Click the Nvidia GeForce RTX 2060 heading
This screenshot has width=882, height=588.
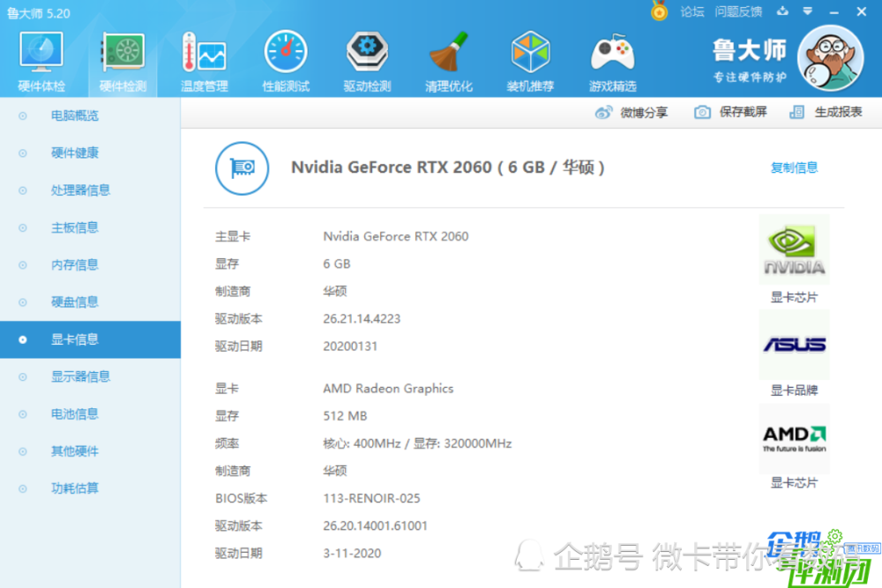(447, 167)
